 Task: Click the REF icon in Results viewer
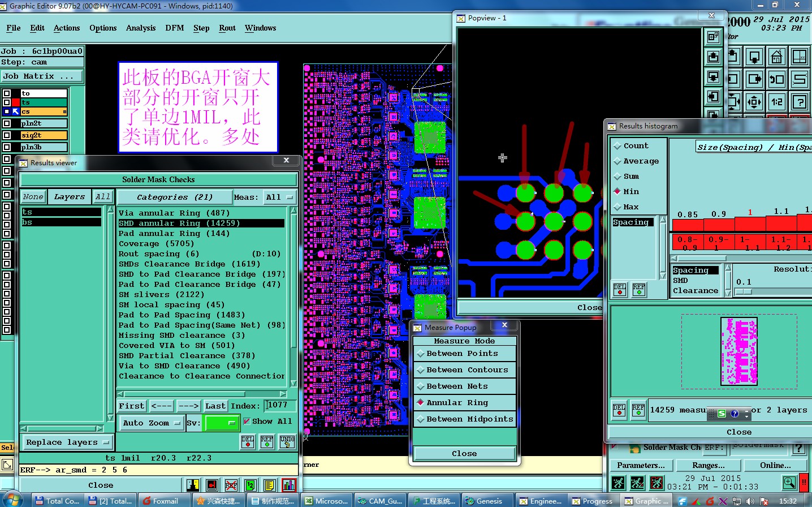pyautogui.click(x=267, y=442)
